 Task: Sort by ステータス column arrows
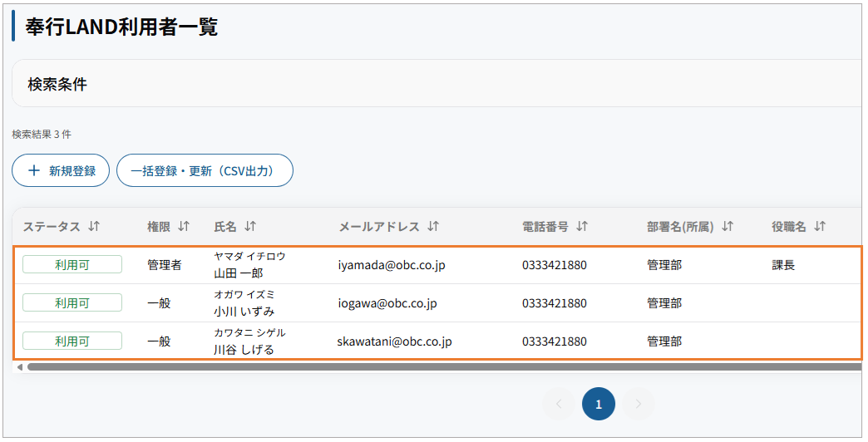(94, 226)
